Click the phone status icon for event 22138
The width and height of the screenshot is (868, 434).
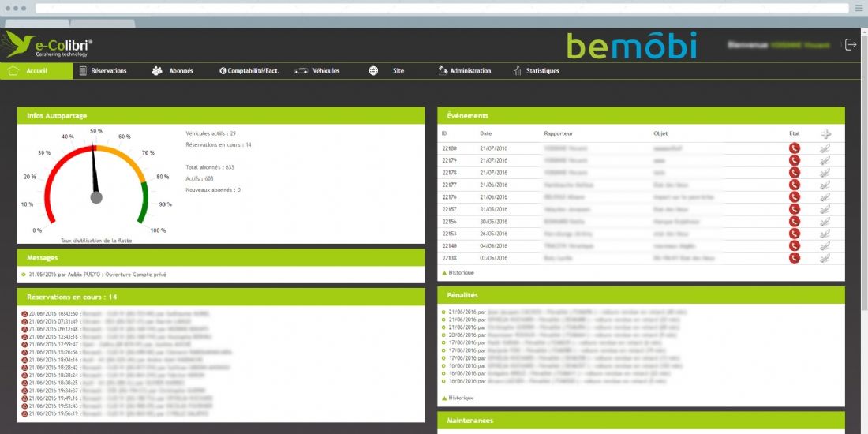795,258
